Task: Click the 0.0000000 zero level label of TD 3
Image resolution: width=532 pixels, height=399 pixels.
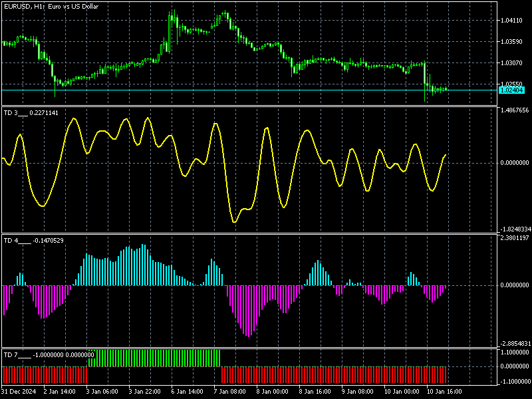Action: click(x=515, y=163)
